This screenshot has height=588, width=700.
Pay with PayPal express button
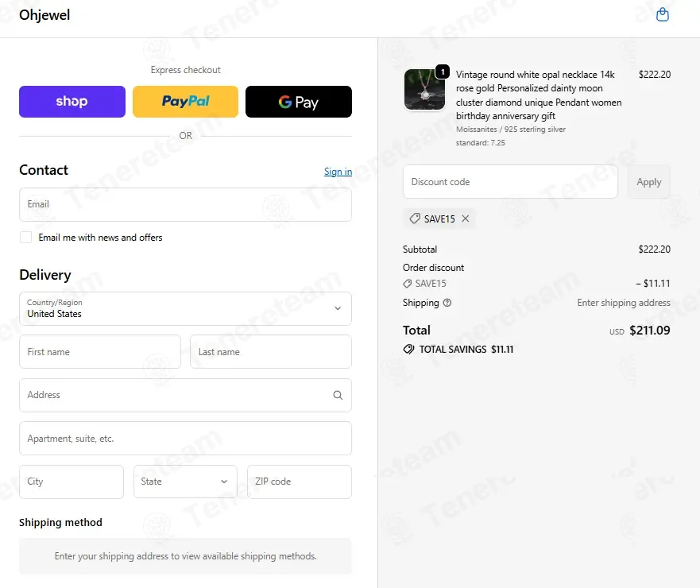pyautogui.click(x=185, y=102)
